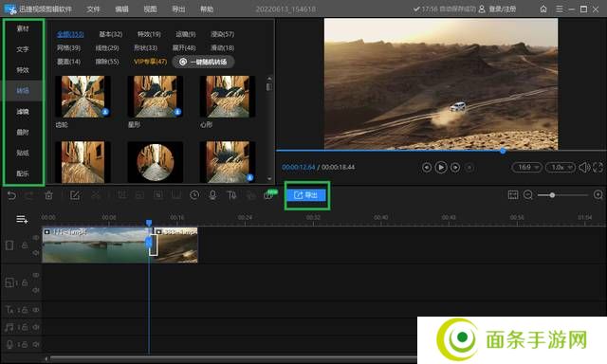Open the clock duration tool in the toolbar
This screenshot has width=607, height=364.
click(194, 195)
